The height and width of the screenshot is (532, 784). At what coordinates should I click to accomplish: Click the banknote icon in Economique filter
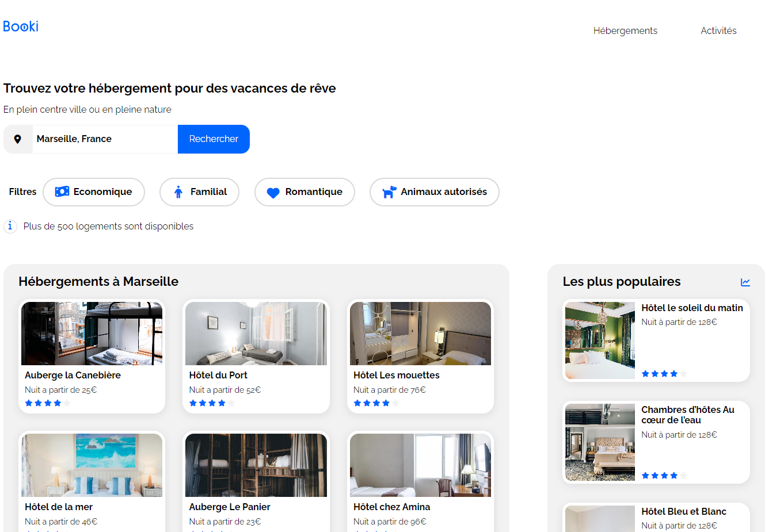(62, 192)
